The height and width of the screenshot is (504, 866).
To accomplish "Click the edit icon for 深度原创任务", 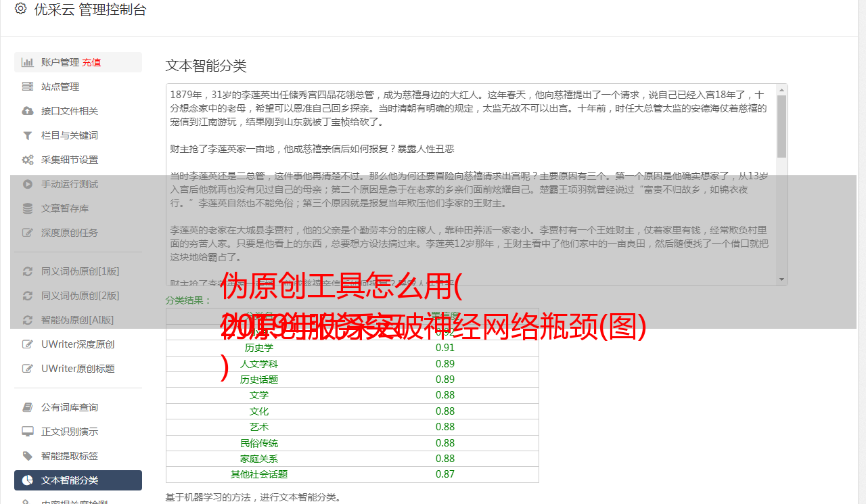I will click(28, 233).
